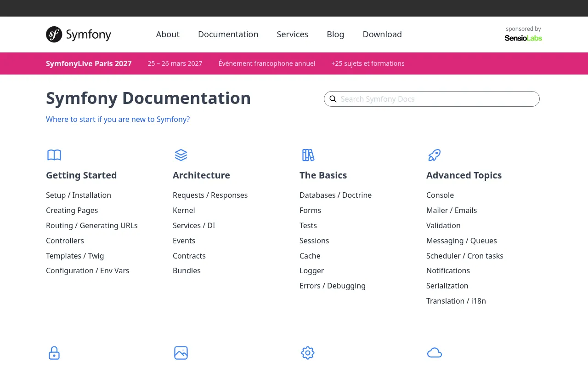588x368 pixels.
Task: Open the Services menu
Action: point(292,34)
